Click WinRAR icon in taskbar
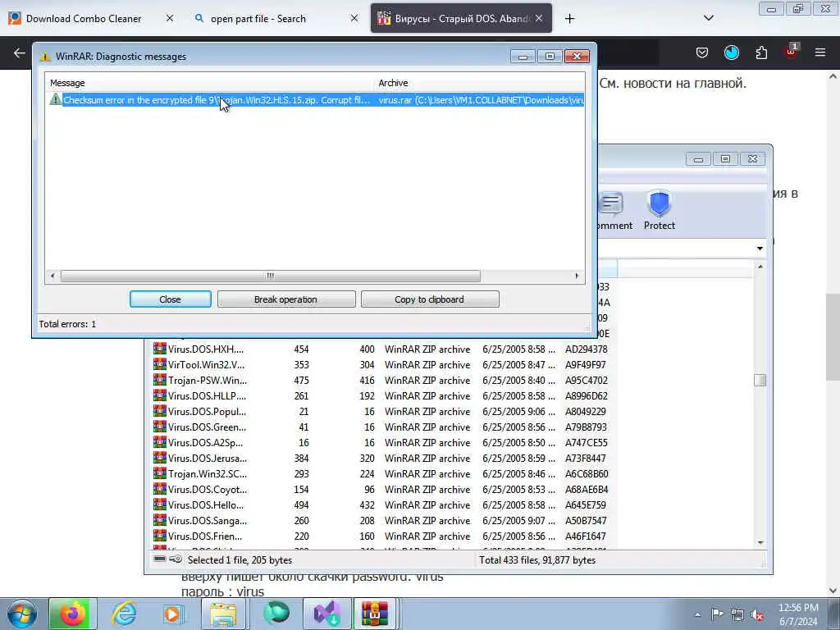 [374, 614]
